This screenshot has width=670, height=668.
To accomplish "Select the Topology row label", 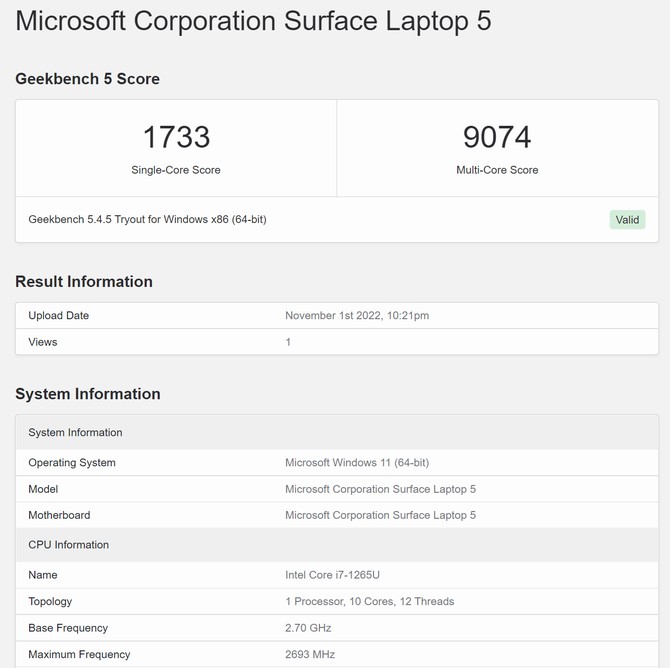I will pyautogui.click(x=50, y=602).
